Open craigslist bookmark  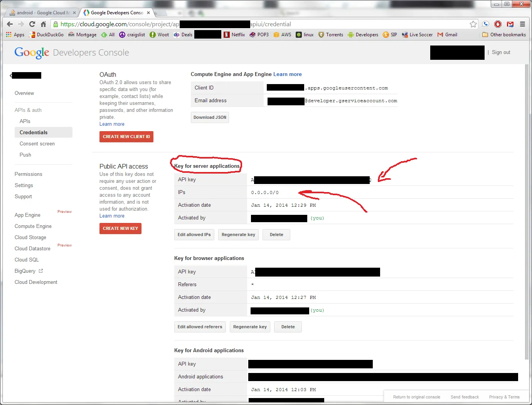pos(132,35)
